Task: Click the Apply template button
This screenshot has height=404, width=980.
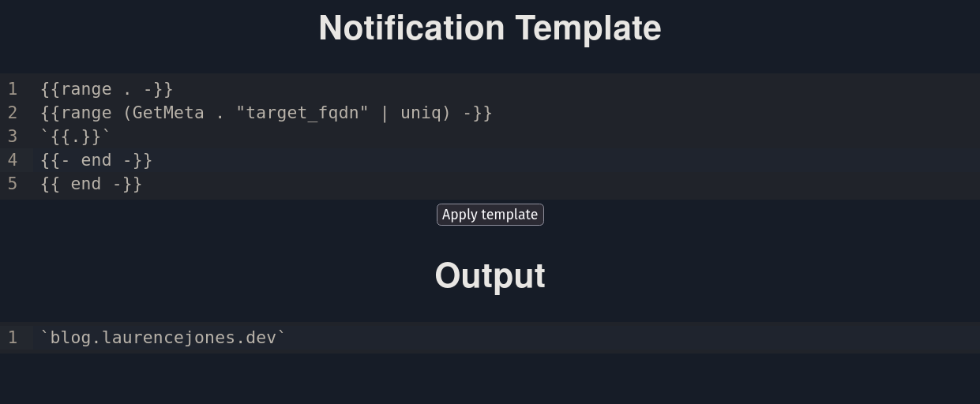Action: pyautogui.click(x=490, y=215)
